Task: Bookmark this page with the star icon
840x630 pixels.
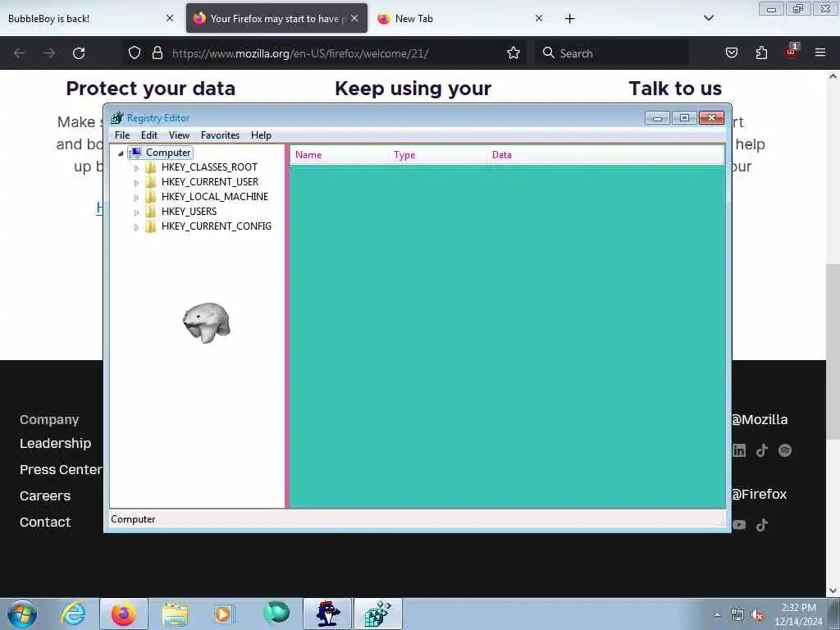Action: coord(514,52)
